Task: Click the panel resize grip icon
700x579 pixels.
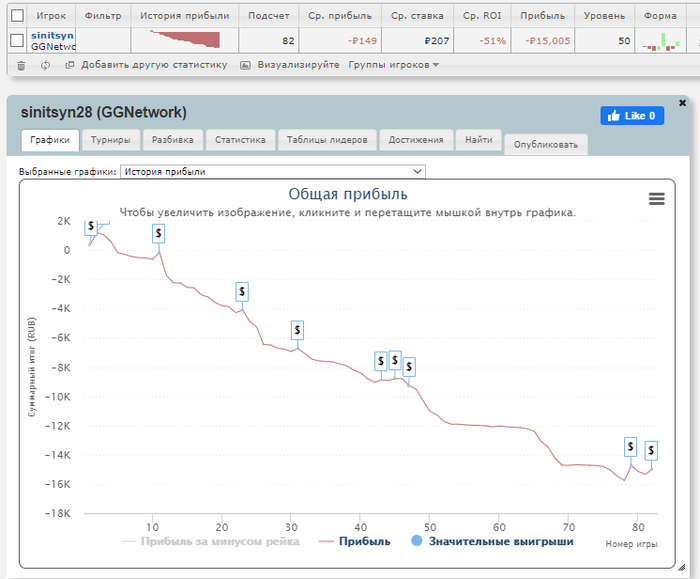Action: pos(681,567)
